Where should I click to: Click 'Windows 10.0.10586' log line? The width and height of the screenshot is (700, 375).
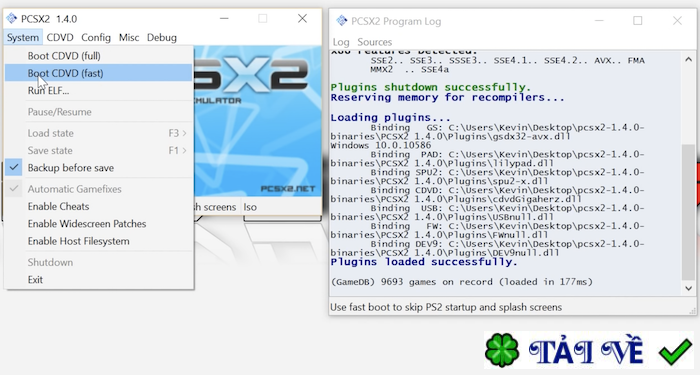point(381,145)
